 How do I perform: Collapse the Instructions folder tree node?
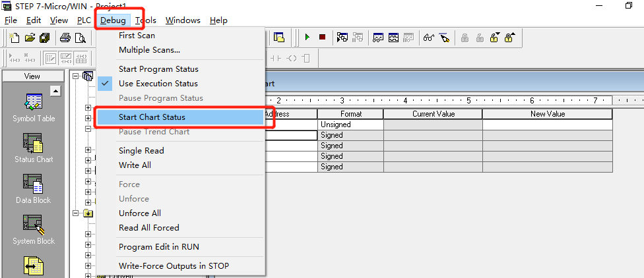tap(75, 213)
